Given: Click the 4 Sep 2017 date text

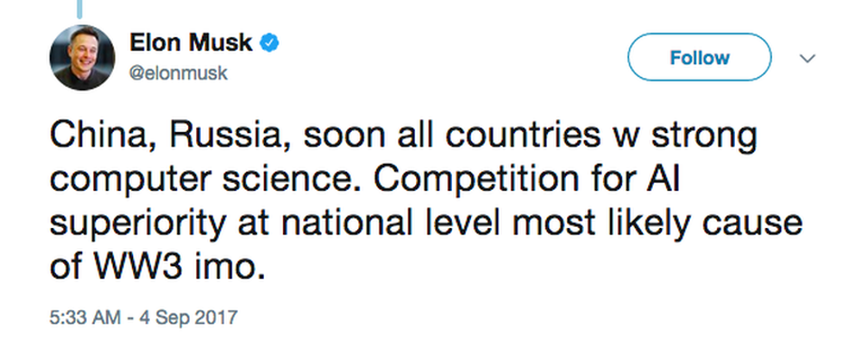Looking at the screenshot, I should (x=186, y=318).
